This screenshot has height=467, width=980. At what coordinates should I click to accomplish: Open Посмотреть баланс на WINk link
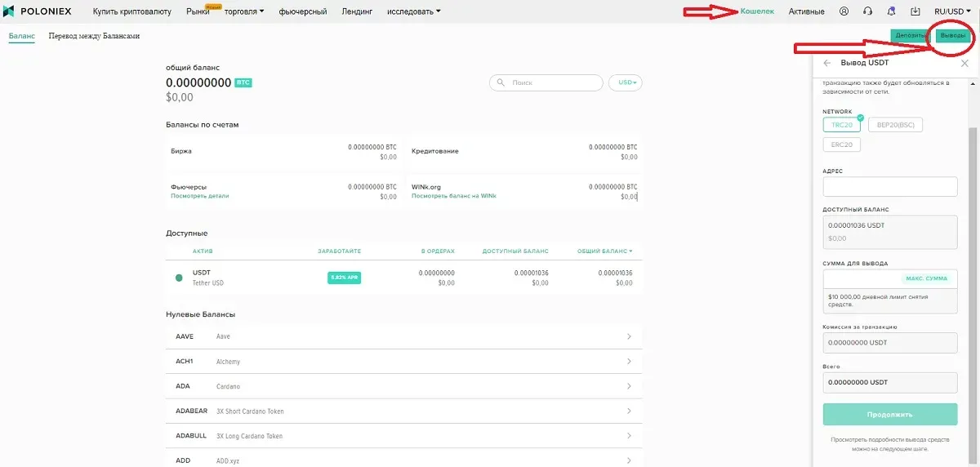coord(454,196)
